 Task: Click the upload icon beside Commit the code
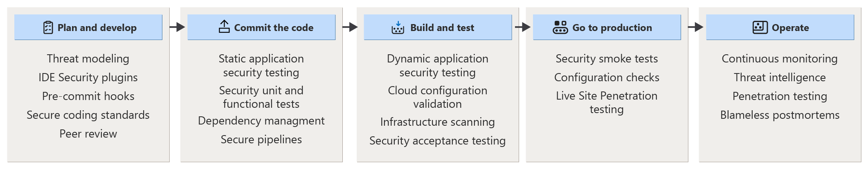pyautogui.click(x=224, y=27)
